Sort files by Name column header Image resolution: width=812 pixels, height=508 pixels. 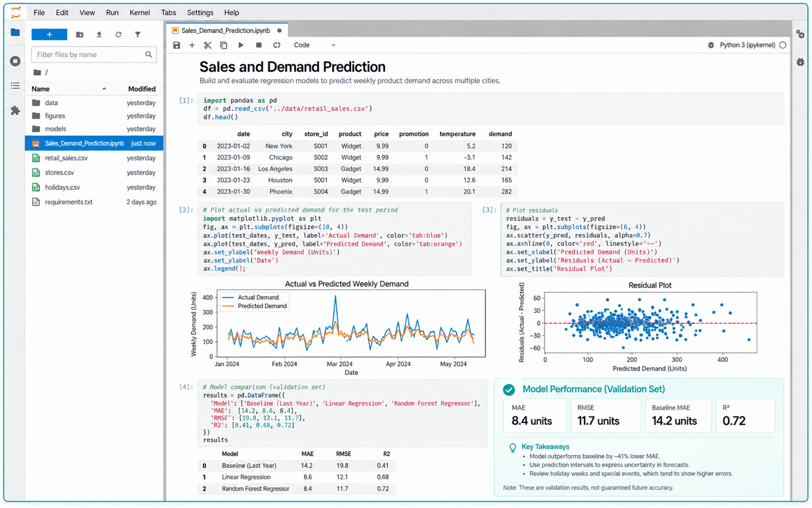click(x=69, y=89)
